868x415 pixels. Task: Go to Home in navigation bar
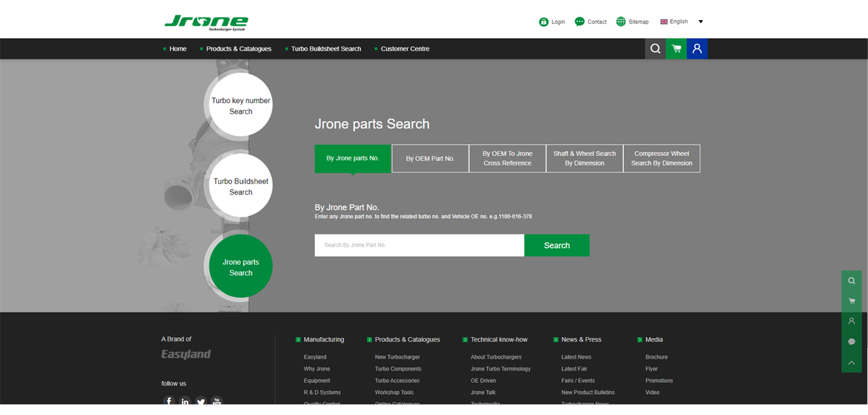click(x=177, y=49)
